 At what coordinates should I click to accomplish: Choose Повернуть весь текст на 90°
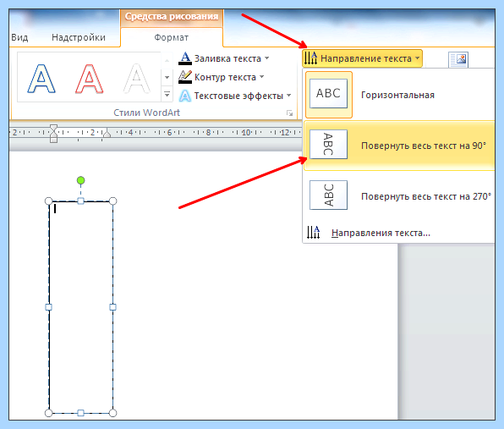pos(399,146)
